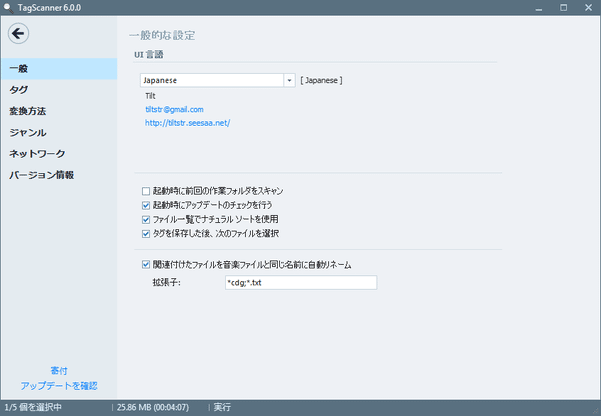This screenshot has height=416, width=601.
Task: Click the [ Japanese ] label
Action: coord(322,81)
